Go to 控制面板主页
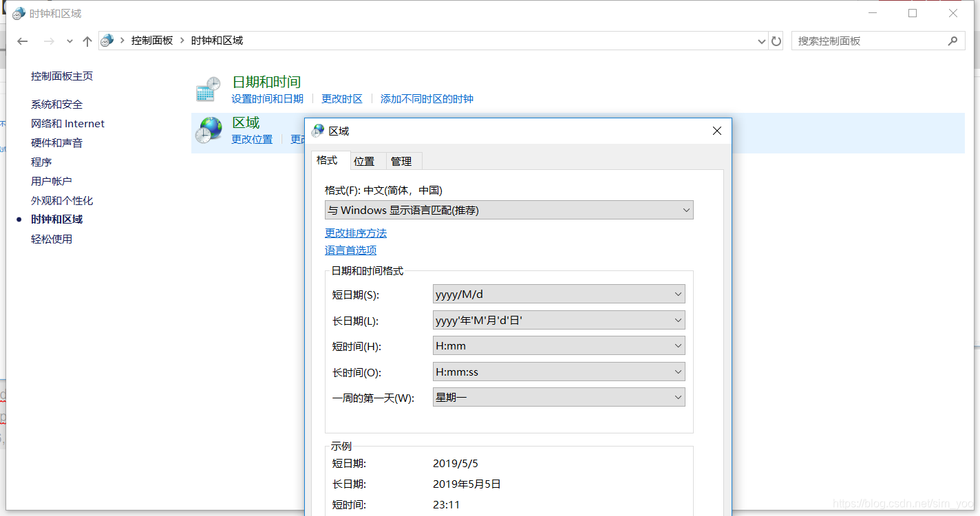This screenshot has width=980, height=516. (62, 76)
